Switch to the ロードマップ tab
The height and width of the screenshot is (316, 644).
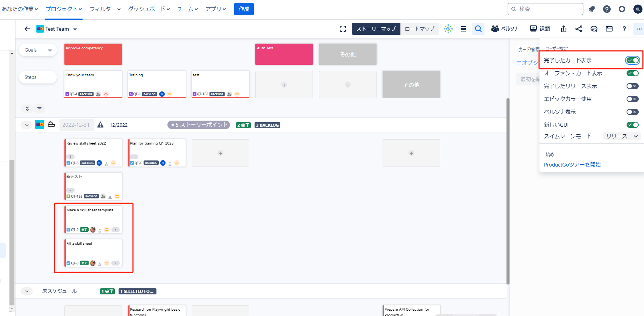click(419, 29)
